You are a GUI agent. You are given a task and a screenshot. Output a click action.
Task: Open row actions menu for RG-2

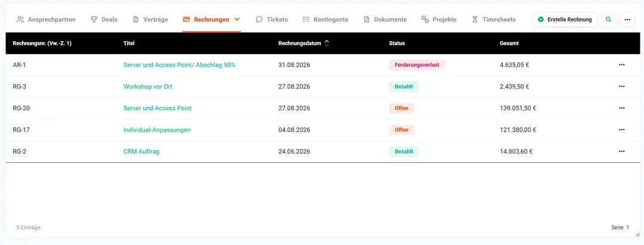point(621,151)
